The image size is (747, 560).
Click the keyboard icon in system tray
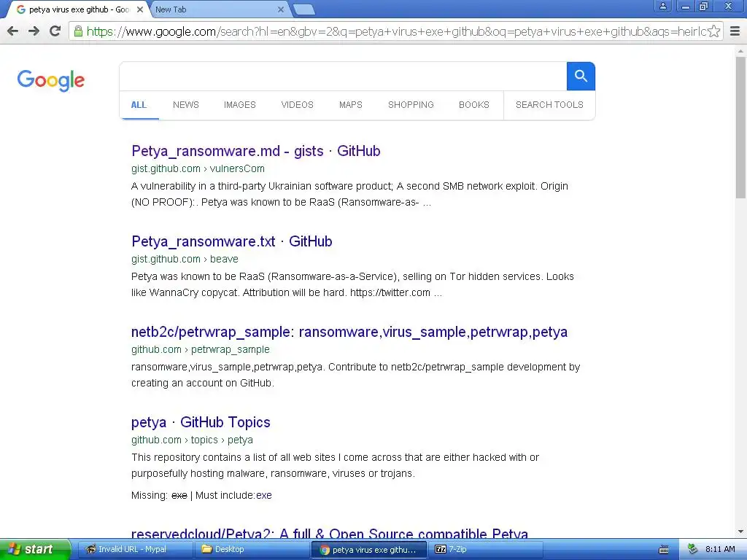click(x=664, y=550)
